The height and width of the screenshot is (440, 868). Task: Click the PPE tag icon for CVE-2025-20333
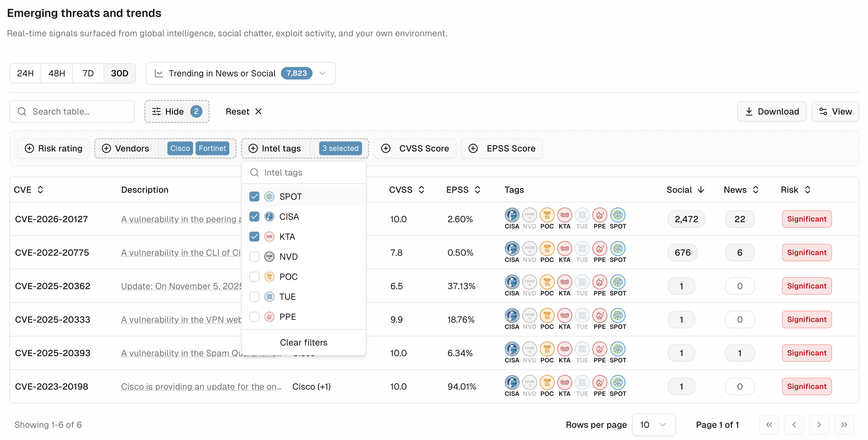pos(600,316)
